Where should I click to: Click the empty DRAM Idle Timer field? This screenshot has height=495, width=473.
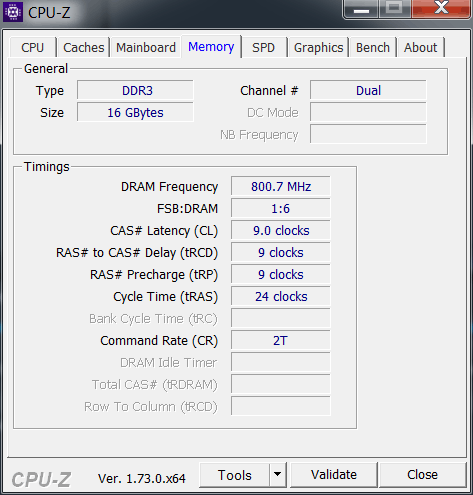point(281,362)
